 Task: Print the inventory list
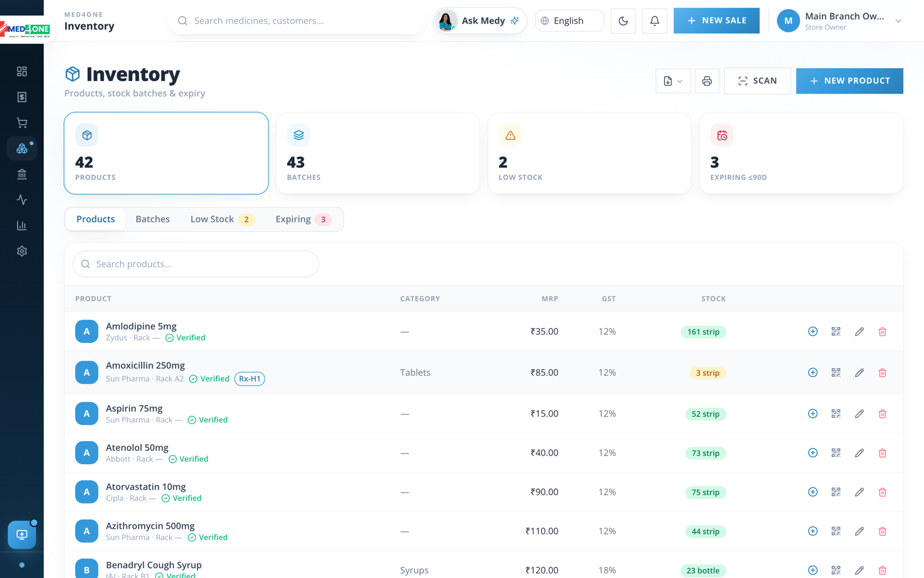[x=707, y=81]
